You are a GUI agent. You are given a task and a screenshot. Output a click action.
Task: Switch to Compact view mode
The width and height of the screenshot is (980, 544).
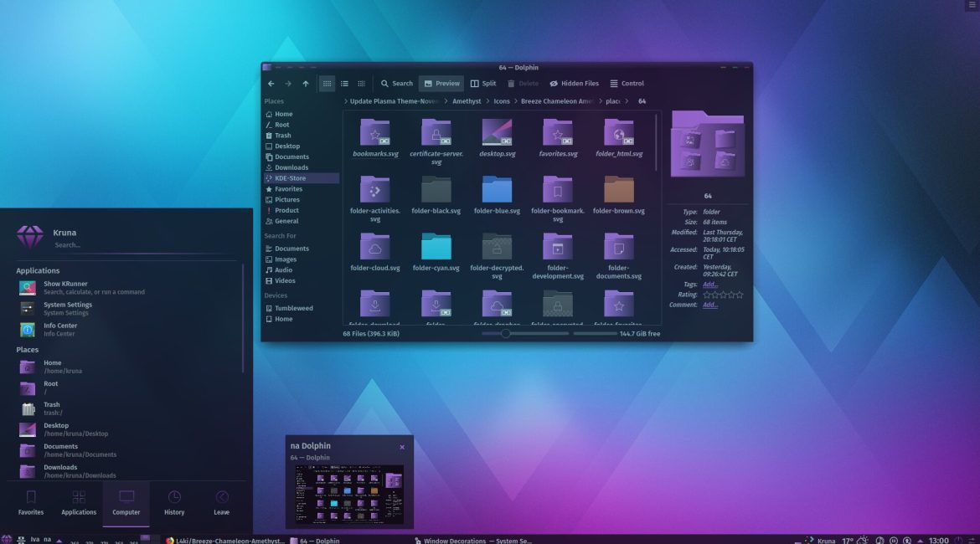tap(344, 84)
